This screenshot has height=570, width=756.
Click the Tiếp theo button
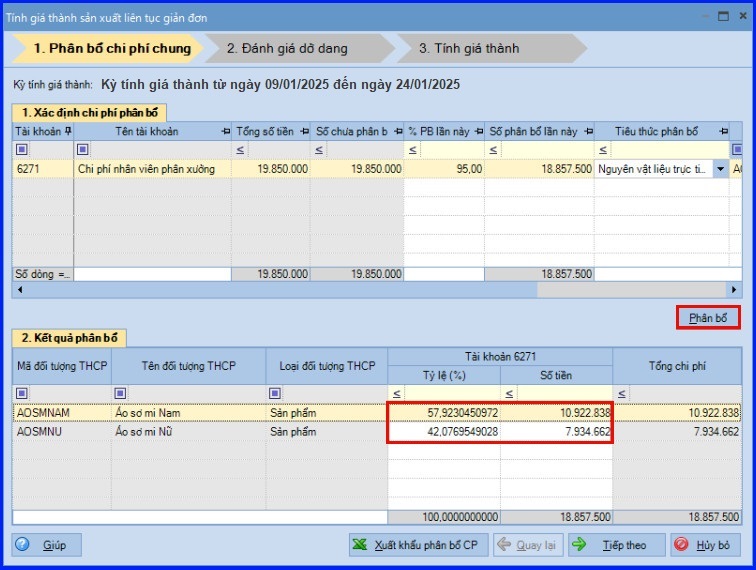pyautogui.click(x=615, y=545)
